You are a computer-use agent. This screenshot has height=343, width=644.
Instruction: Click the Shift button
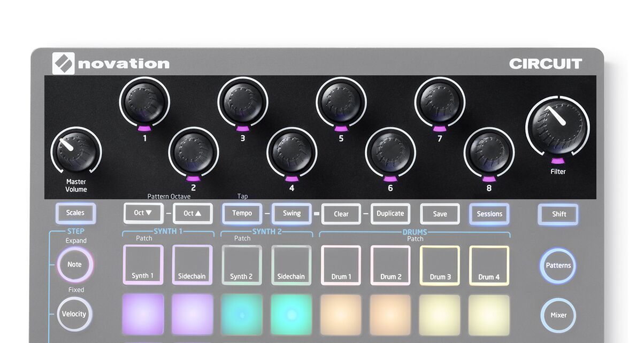pyautogui.click(x=559, y=214)
